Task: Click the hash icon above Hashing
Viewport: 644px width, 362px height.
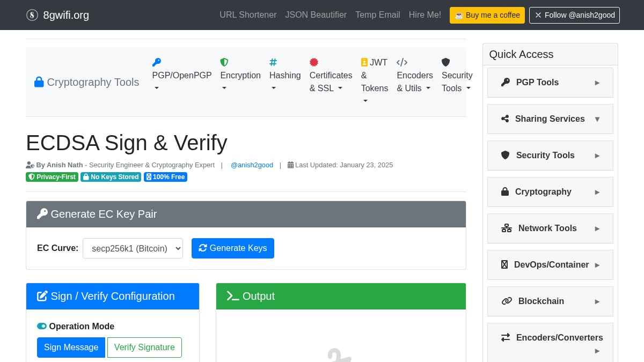Action: [273, 62]
